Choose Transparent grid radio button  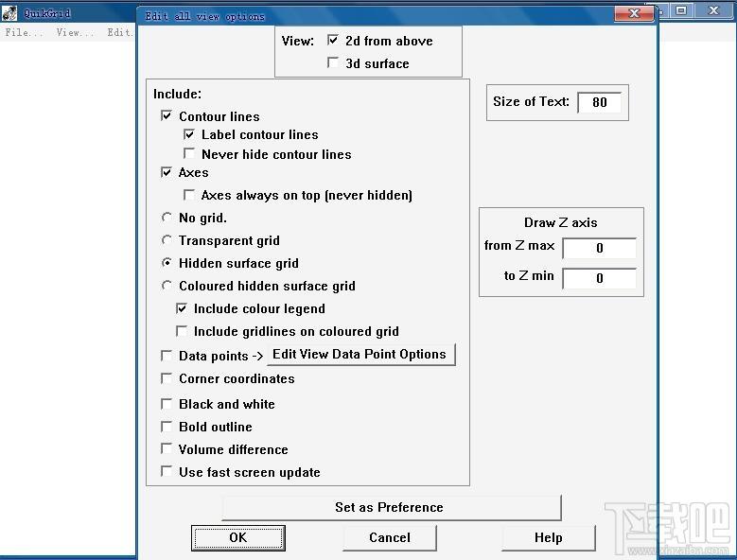coord(167,240)
